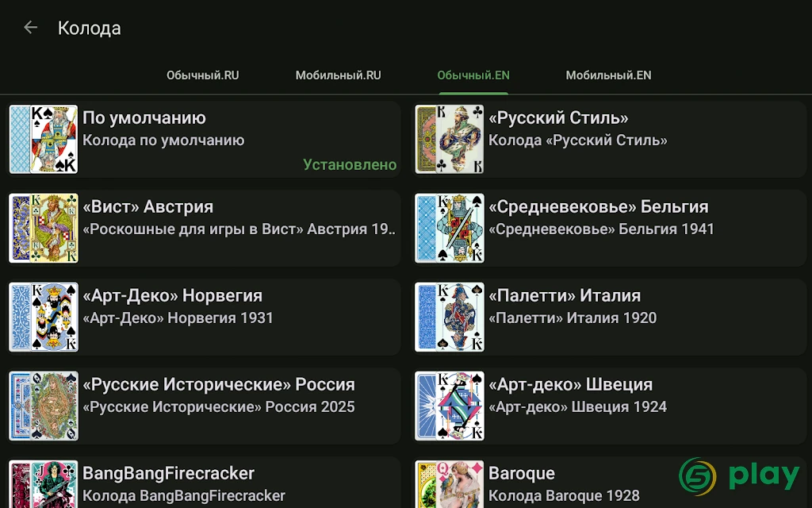Choose the «Арт-деко» Швеция title
The image size is (812, 508).
click(570, 385)
